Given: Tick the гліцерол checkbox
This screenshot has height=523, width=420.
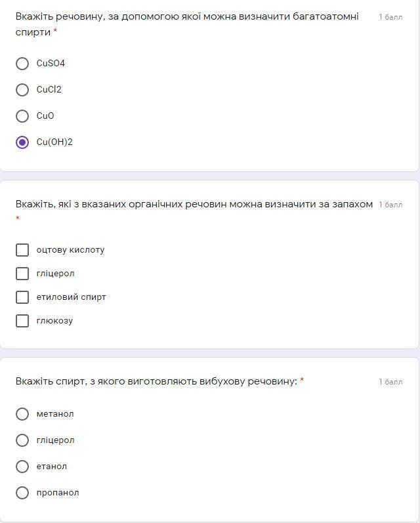Looking at the screenshot, I should pyautogui.click(x=22, y=274).
